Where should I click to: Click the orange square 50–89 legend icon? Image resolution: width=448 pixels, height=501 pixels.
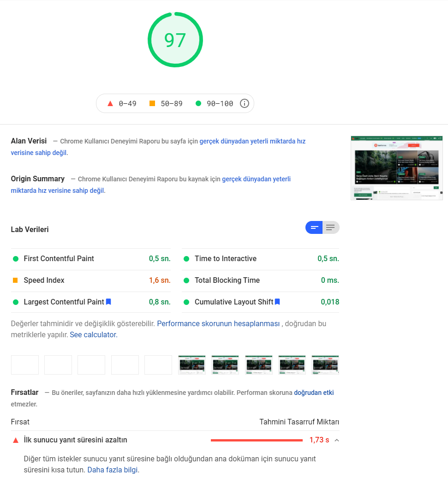pos(152,103)
